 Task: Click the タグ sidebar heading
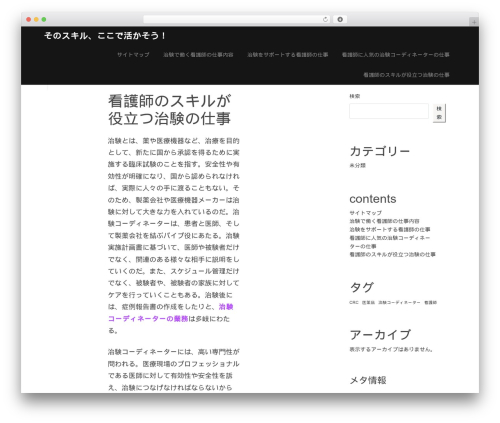point(362,287)
